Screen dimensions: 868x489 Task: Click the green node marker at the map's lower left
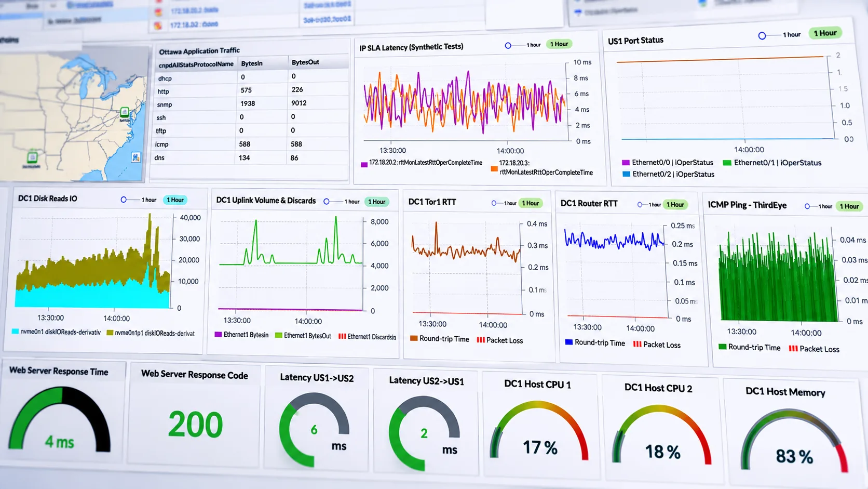pyautogui.click(x=32, y=156)
